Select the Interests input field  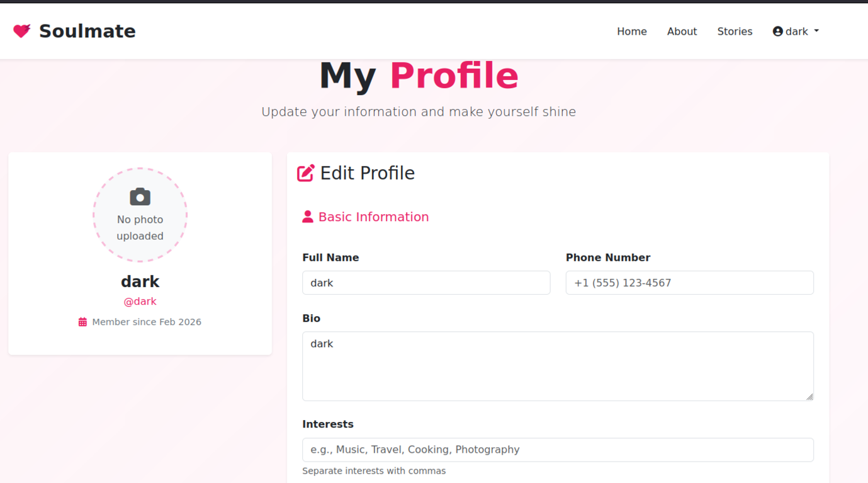(x=558, y=450)
